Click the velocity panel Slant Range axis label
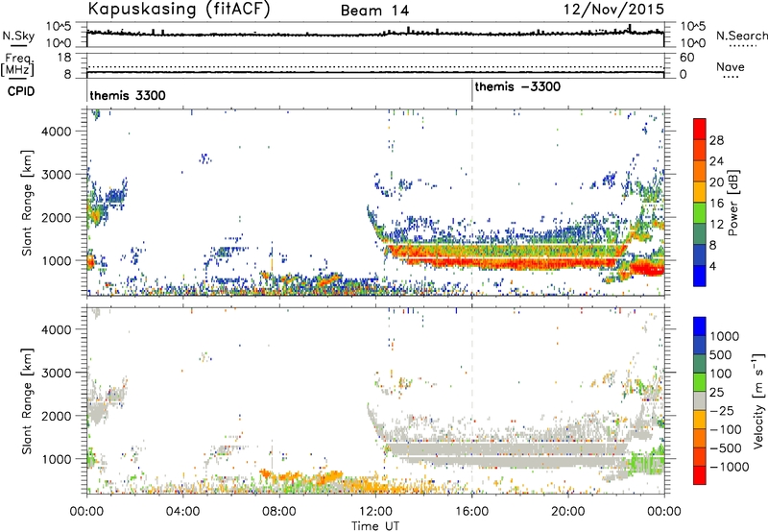The height and width of the screenshot is (532, 768). (x=27, y=401)
